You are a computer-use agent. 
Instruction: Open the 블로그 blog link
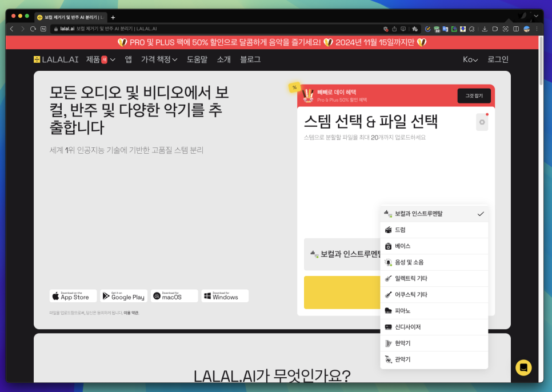pyautogui.click(x=250, y=59)
